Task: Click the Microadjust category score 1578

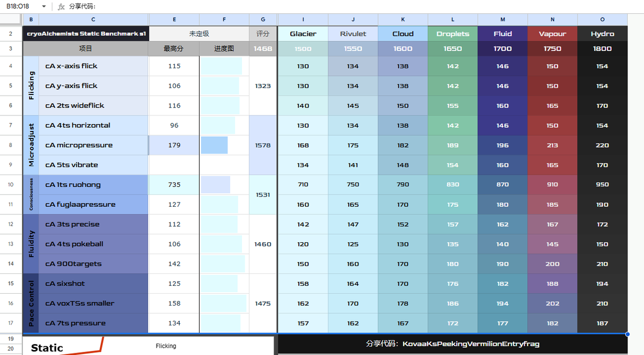Action: (263, 145)
